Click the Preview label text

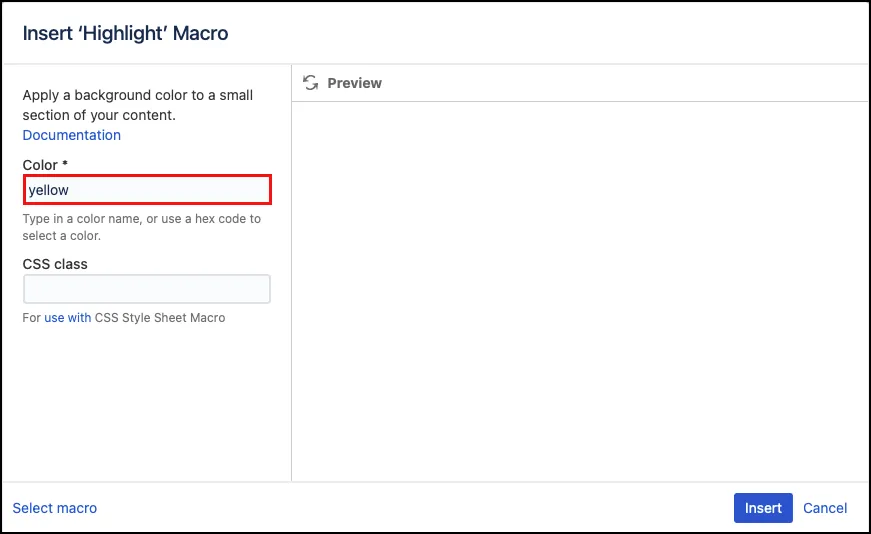coord(354,83)
